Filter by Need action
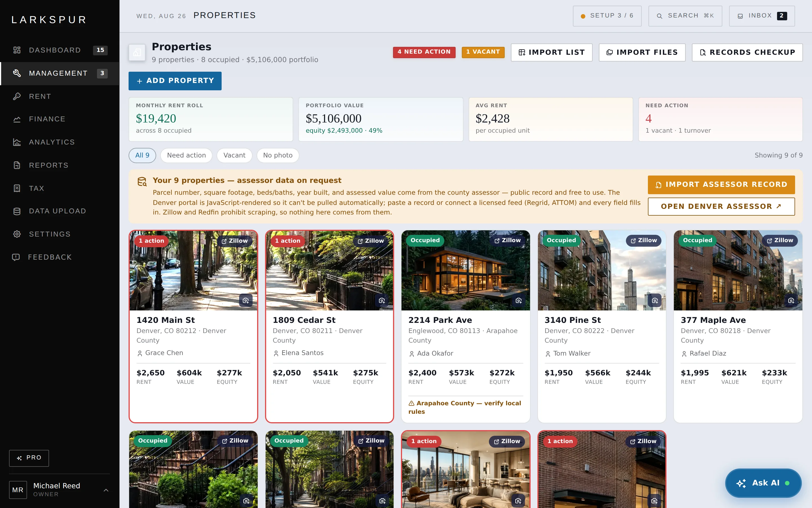 (186, 156)
